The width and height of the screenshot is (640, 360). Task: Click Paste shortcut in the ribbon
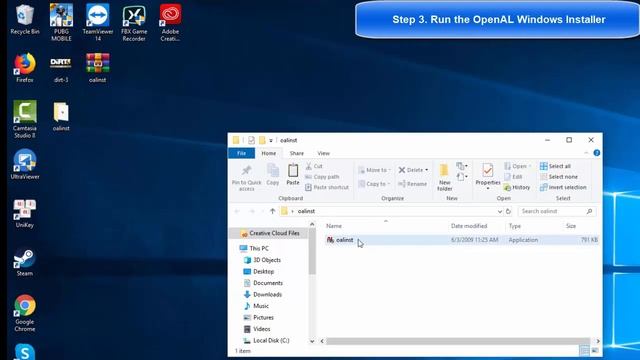(x=327, y=187)
